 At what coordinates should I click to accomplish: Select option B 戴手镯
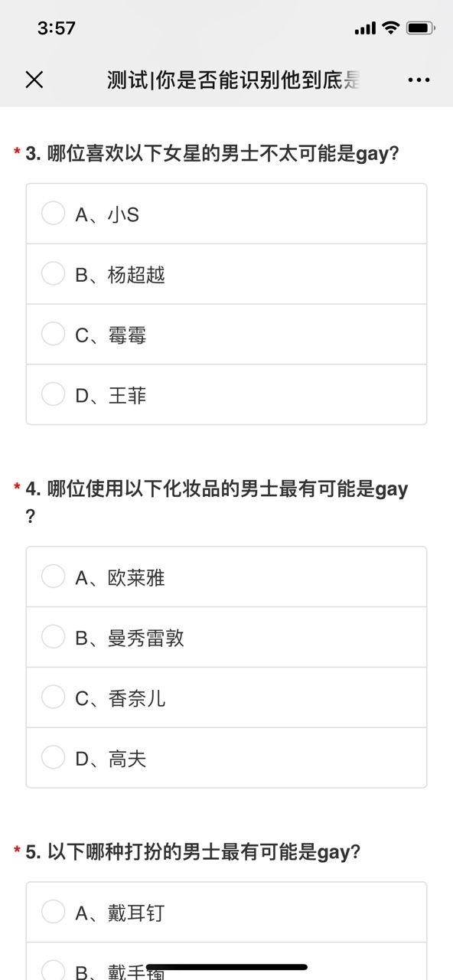coord(226,963)
